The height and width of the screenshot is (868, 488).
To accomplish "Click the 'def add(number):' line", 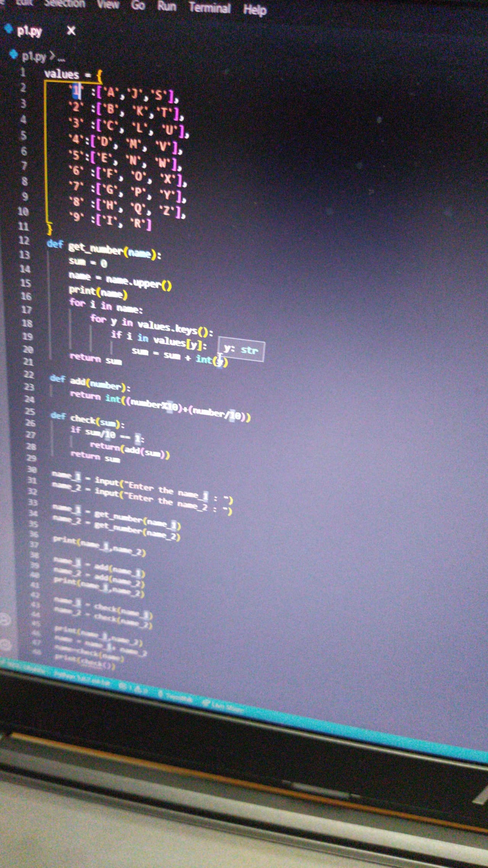I will 90,383.
